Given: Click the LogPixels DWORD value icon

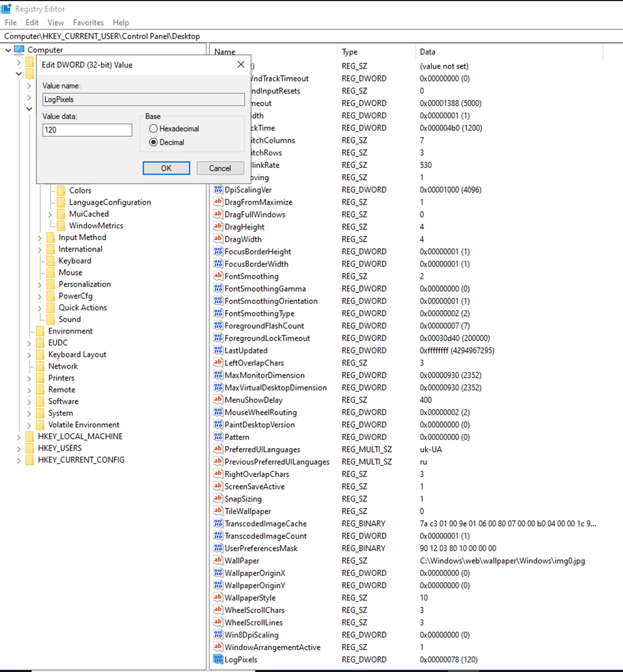Looking at the screenshot, I should click(x=218, y=659).
